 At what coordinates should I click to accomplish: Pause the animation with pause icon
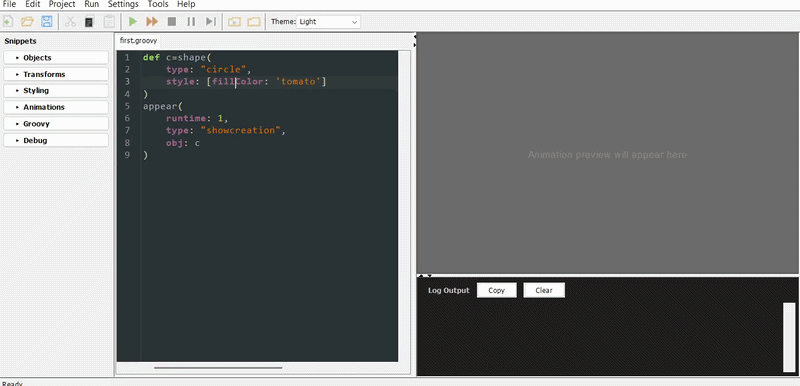click(x=191, y=21)
